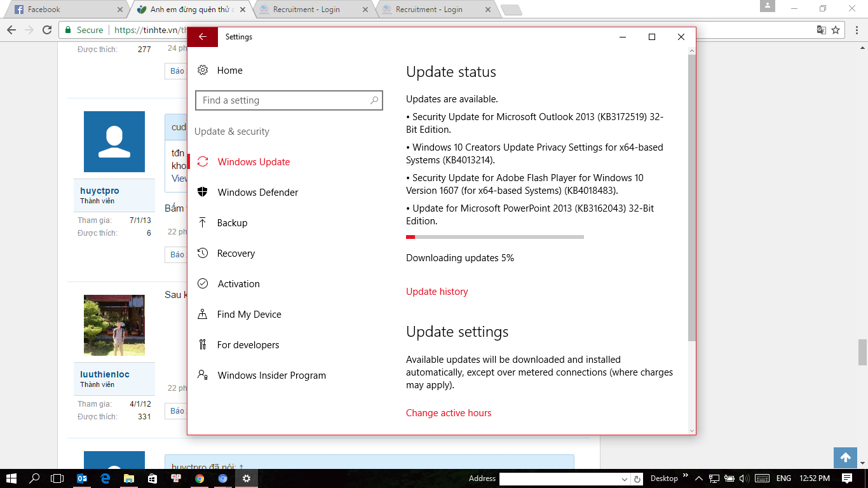This screenshot has height=488, width=868.
Task: Click the Settings back arrow button
Action: coord(203,37)
